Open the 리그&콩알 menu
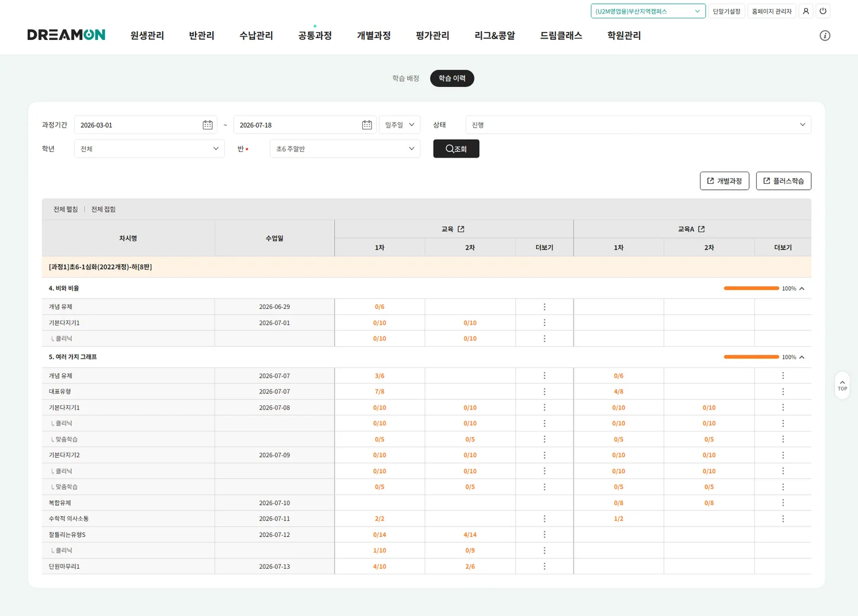 495,36
